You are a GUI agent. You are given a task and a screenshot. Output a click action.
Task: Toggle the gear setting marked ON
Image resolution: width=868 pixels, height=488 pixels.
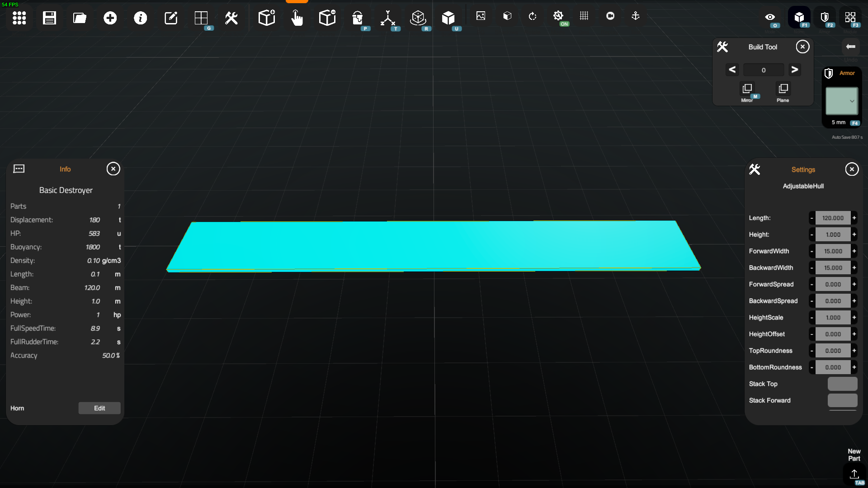click(558, 16)
